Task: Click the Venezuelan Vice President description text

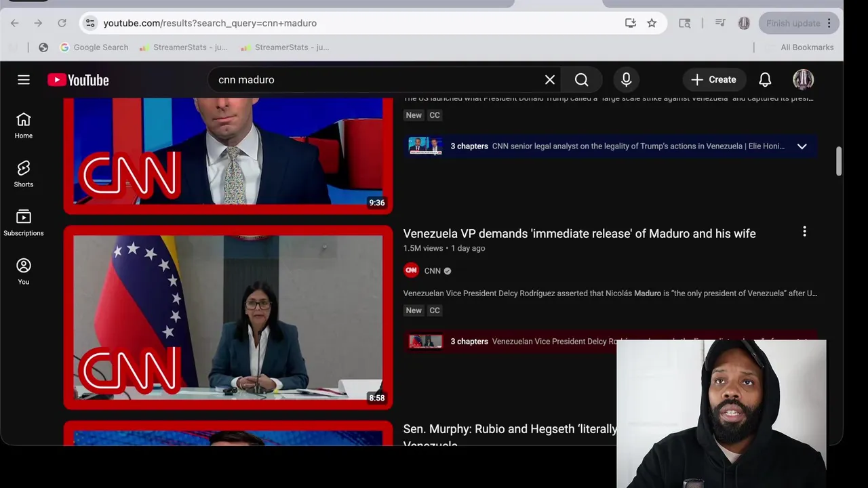Action: [610, 293]
